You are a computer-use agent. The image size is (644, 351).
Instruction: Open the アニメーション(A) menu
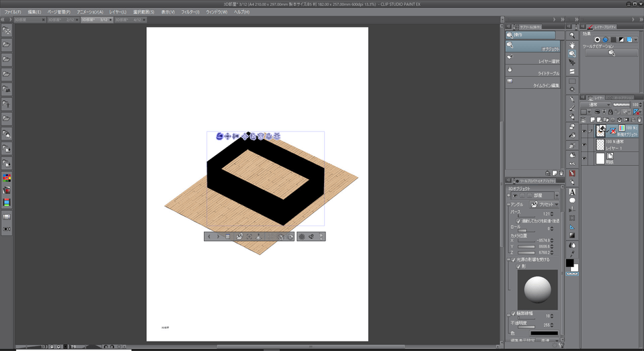coord(90,12)
